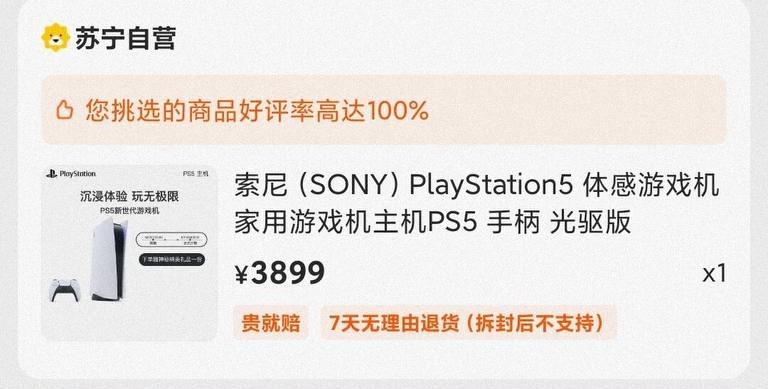Open the 苏宁自营 store name
The width and height of the screenshot is (768, 389).
click(125, 38)
